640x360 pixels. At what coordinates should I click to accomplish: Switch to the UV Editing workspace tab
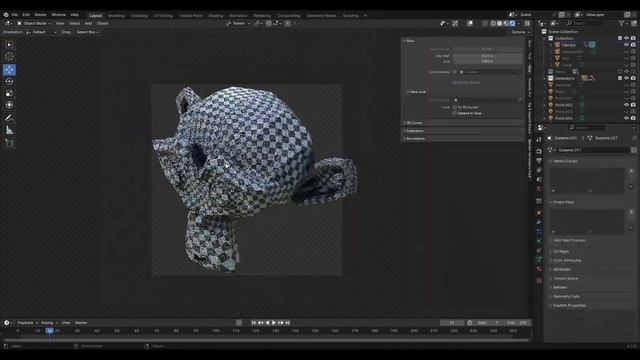click(x=163, y=16)
